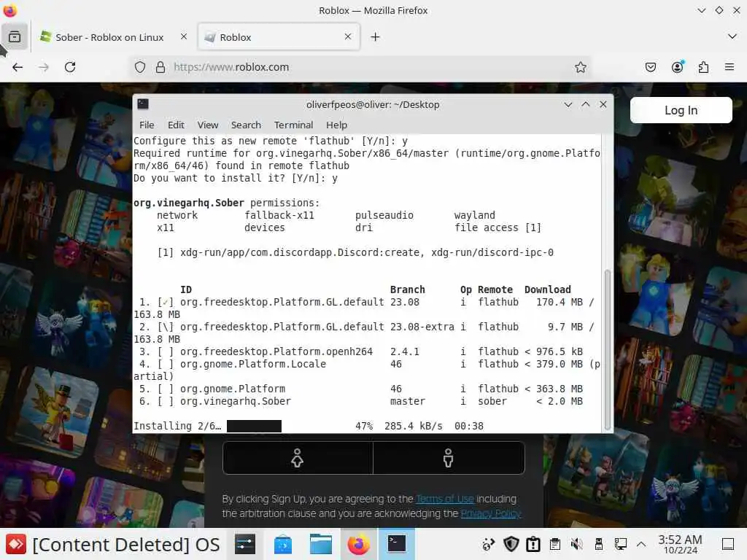Click the show desktop icon

point(728,544)
